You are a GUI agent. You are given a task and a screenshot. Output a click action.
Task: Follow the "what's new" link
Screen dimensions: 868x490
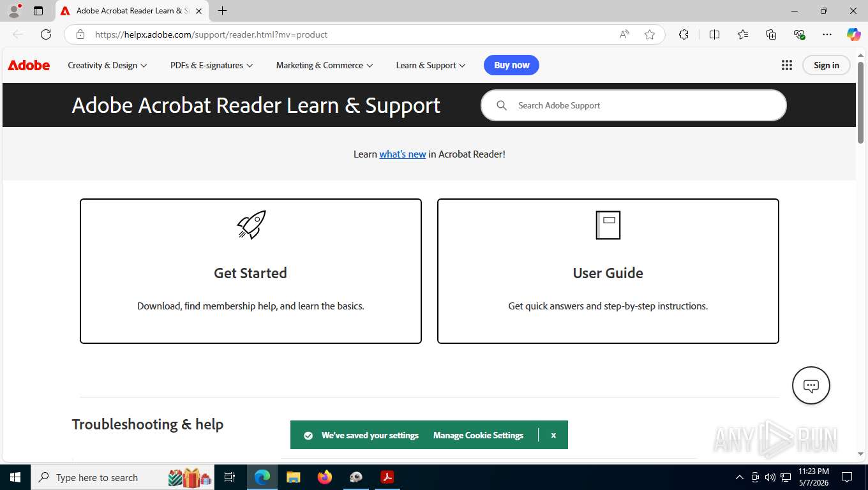tap(403, 154)
